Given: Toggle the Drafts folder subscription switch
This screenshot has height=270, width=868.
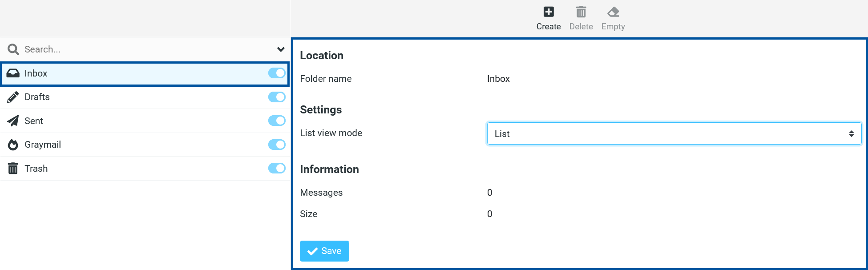Looking at the screenshot, I should 277,97.
